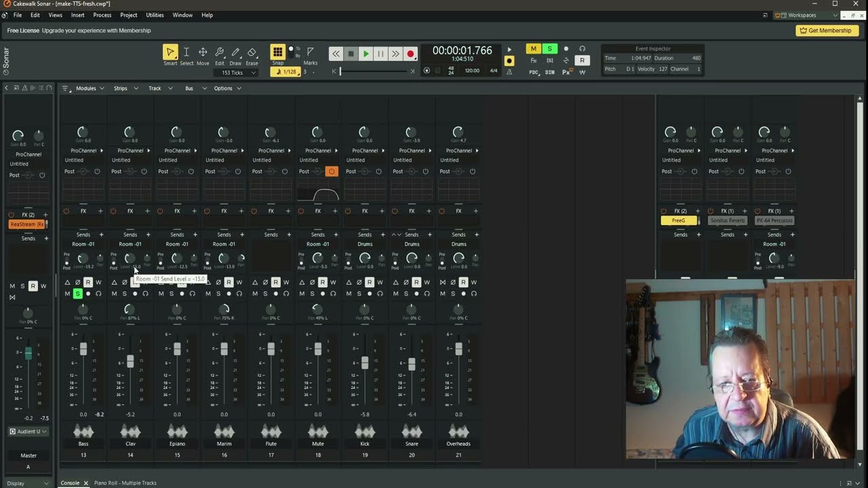This screenshot has height=488, width=868.
Task: Toggle global Solo S in control bar
Action: tap(550, 49)
